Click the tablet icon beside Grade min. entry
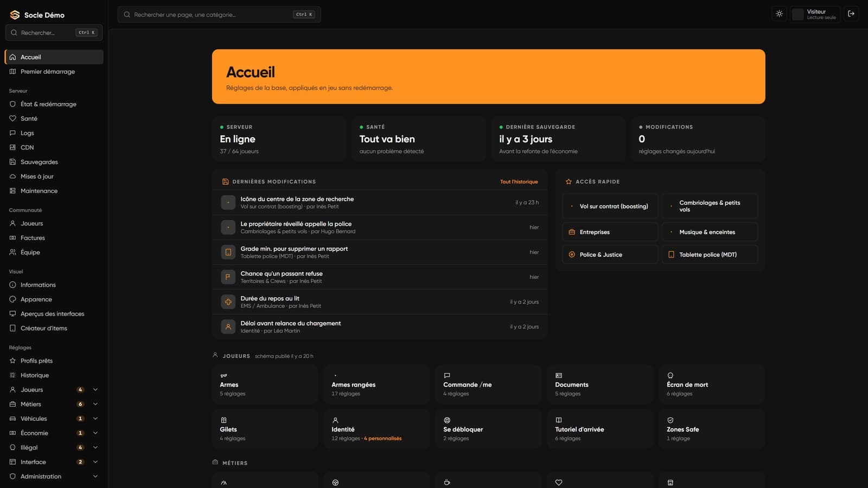868x488 pixels. [x=228, y=252]
